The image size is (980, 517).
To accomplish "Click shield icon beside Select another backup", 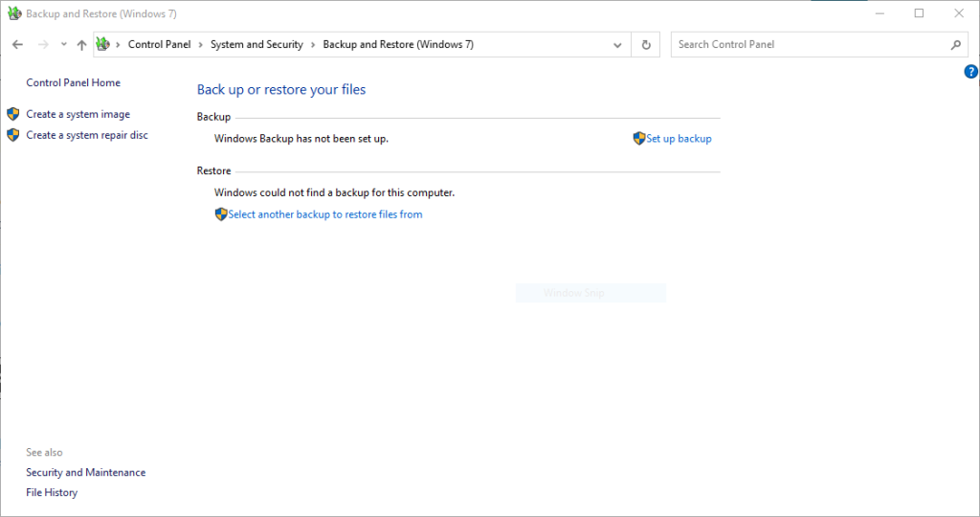I will point(221,214).
